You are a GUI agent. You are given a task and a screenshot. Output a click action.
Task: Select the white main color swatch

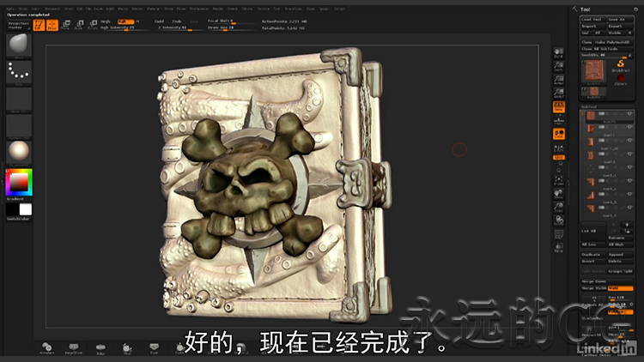pos(26,209)
